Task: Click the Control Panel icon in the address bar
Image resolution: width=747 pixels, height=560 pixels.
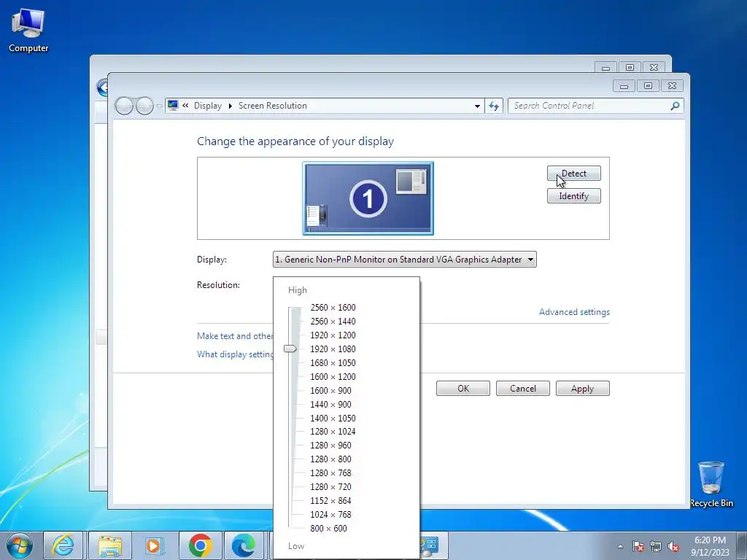Action: tap(173, 105)
